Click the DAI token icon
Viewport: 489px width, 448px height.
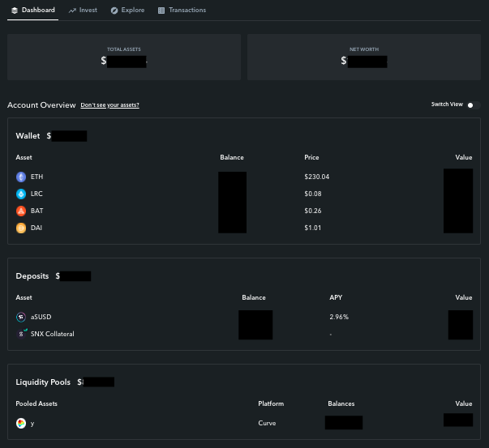(x=21, y=228)
